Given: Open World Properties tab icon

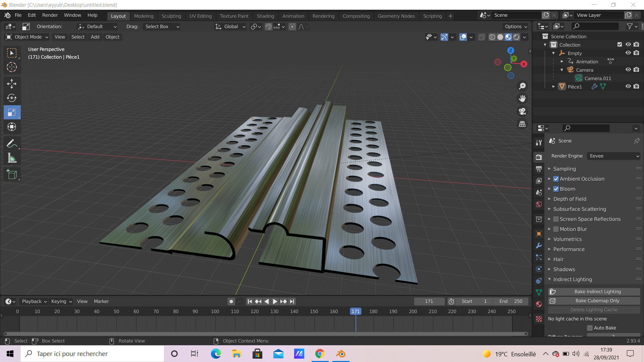Looking at the screenshot, I should coord(539,204).
